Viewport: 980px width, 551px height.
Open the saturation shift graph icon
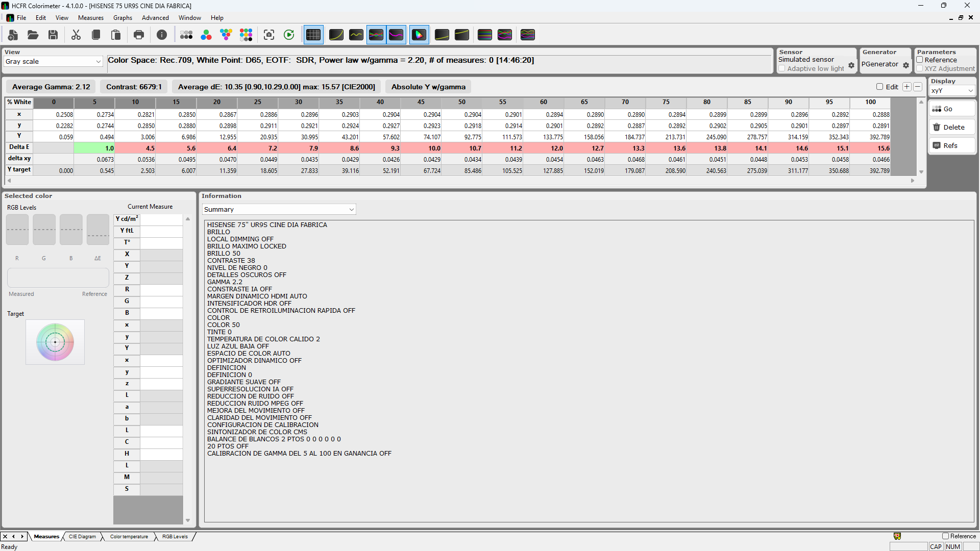(x=505, y=35)
